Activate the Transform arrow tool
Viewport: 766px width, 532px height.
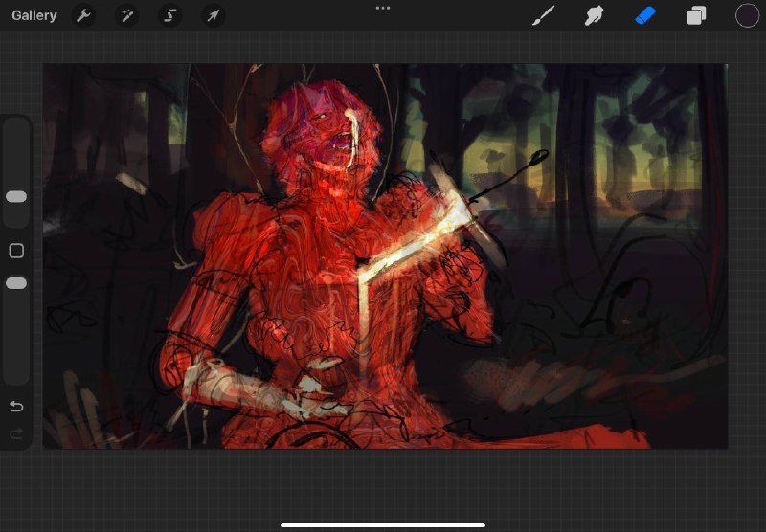pos(213,15)
